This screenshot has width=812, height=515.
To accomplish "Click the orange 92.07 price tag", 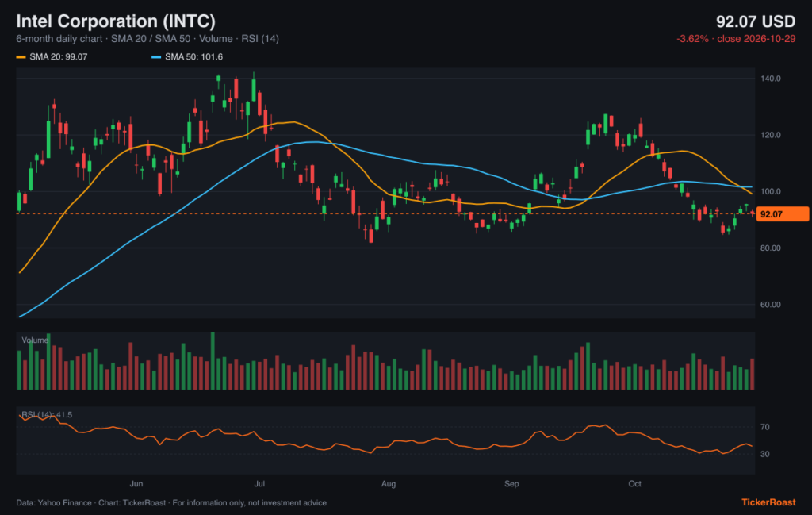I will pyautogui.click(x=782, y=214).
